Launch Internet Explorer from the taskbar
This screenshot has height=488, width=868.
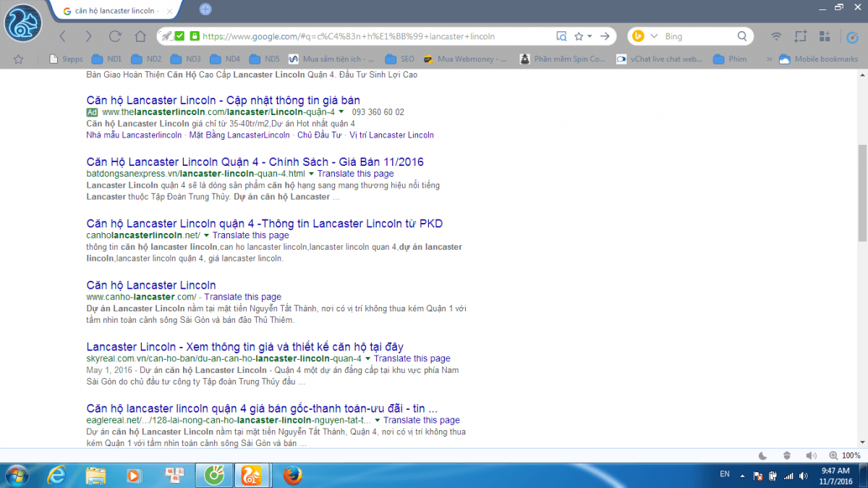[x=56, y=475]
